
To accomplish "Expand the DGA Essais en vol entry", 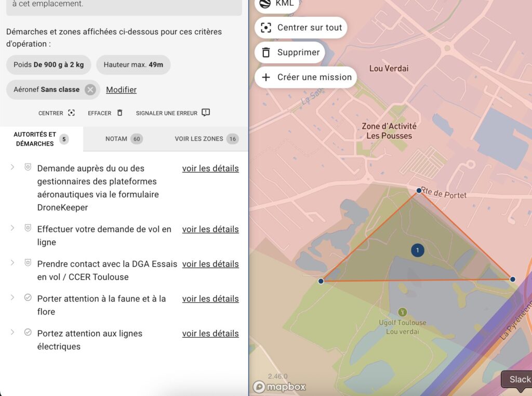I will [x=11, y=263].
